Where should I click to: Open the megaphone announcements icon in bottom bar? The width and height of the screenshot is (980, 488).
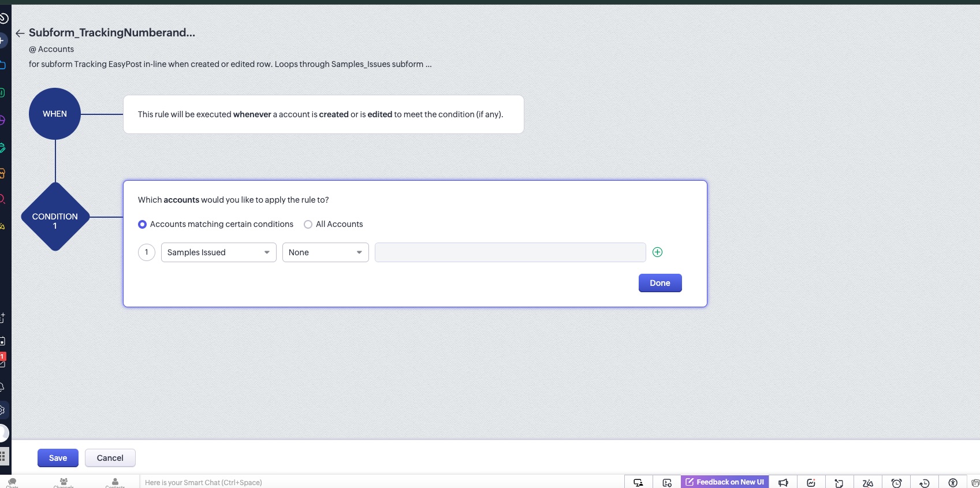click(x=783, y=483)
